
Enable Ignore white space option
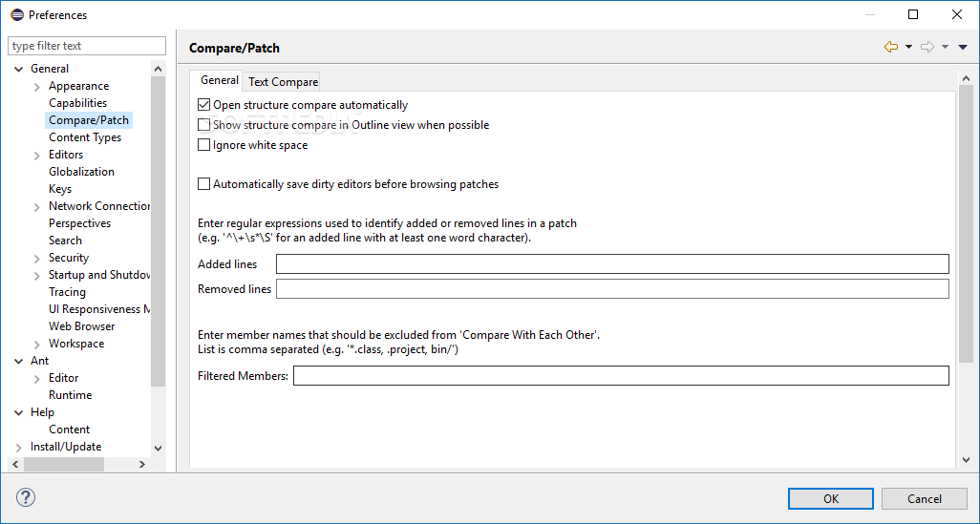[203, 145]
